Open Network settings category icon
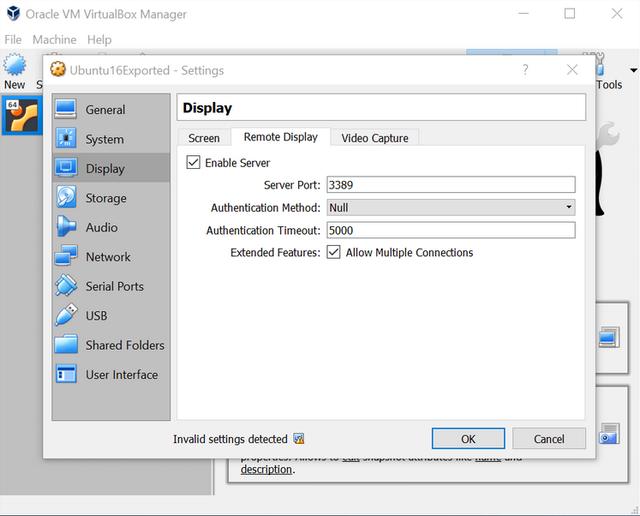640x516 pixels. (x=66, y=256)
